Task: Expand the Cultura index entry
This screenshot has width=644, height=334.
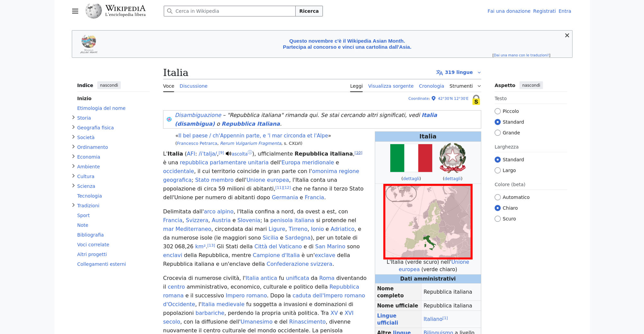Action: 73,176
